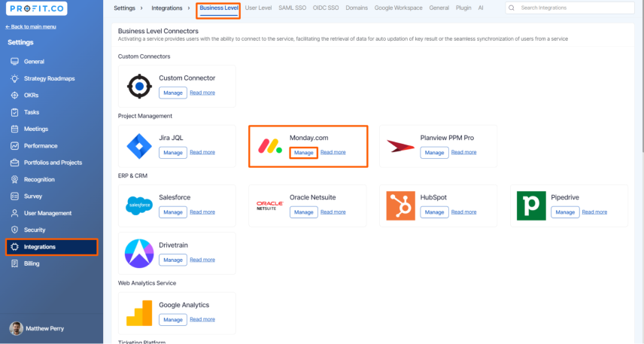Screen dimensions: 644x344
Task: Click the Strategy Roadmaps lightbulb icon
Action: pos(15,78)
